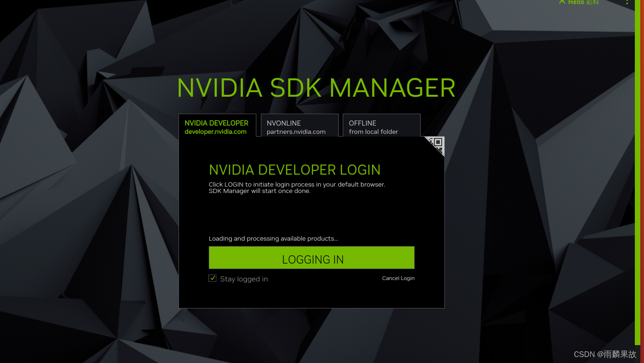The height and width of the screenshot is (363, 644).
Task: Click the green checkmark in the Stay logged in box
Action: [x=212, y=278]
